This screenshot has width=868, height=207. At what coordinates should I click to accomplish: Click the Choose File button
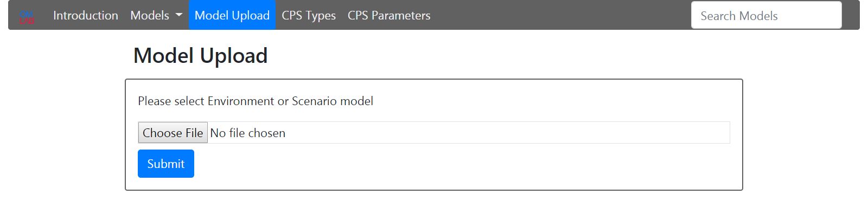coord(173,133)
